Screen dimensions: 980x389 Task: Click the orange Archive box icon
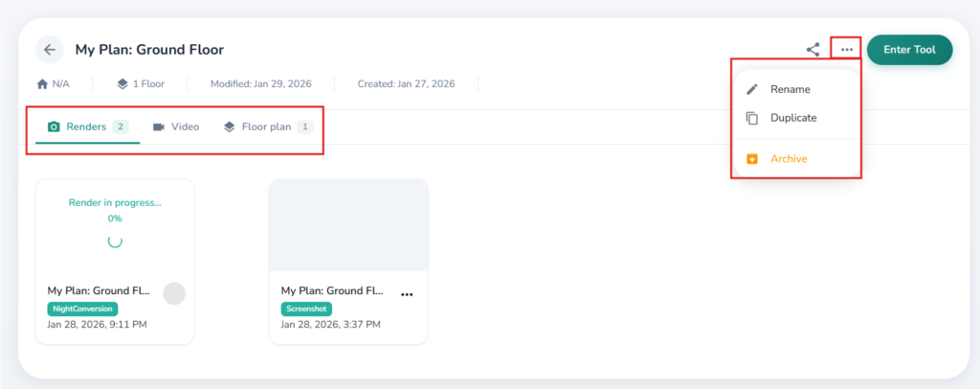pyautogui.click(x=752, y=158)
